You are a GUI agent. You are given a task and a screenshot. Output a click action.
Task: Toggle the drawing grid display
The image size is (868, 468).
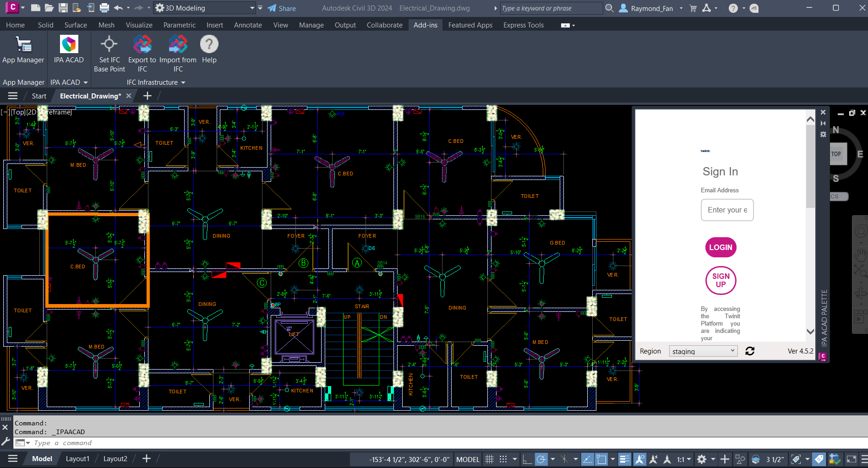point(489,459)
